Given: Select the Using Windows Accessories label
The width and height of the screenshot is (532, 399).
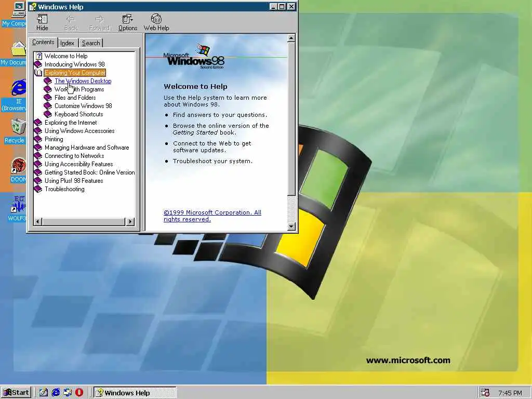Looking at the screenshot, I should point(79,130).
